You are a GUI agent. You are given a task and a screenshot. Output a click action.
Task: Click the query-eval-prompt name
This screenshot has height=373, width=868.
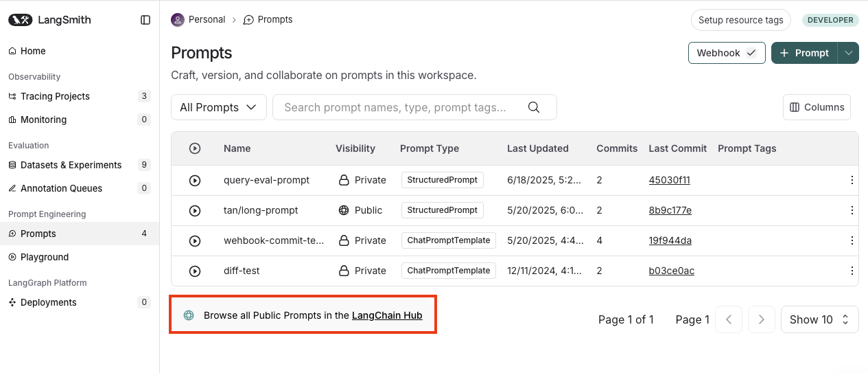tap(267, 180)
